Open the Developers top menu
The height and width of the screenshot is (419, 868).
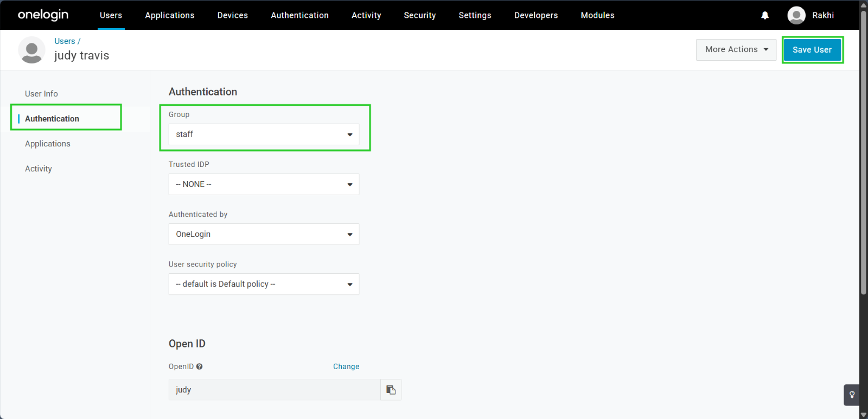pos(536,15)
